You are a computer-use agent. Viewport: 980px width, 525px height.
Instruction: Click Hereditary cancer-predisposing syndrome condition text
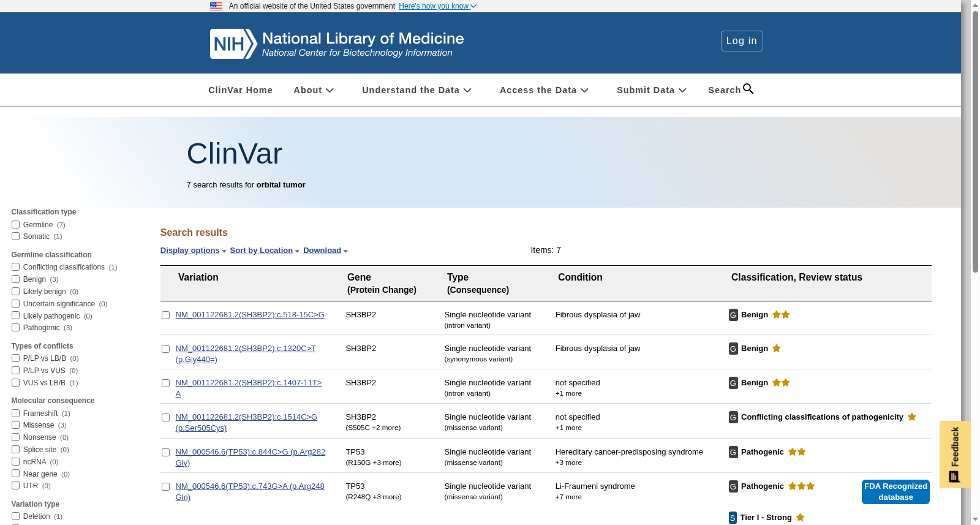point(629,452)
